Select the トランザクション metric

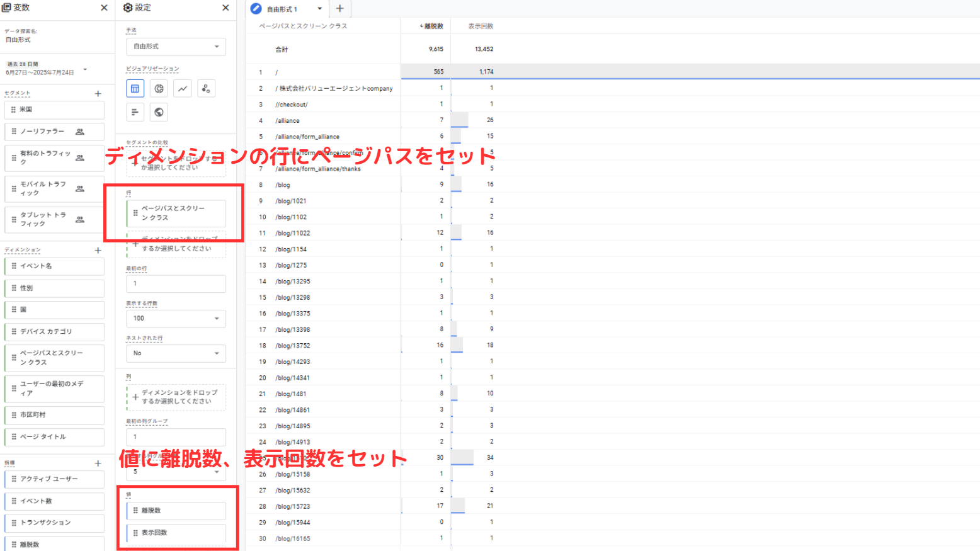pos(55,523)
